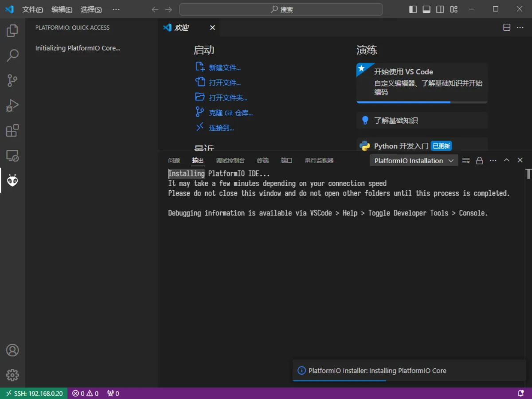Toggle the bottom panel visibility
The height and width of the screenshot is (399, 532).
pyautogui.click(x=426, y=9)
